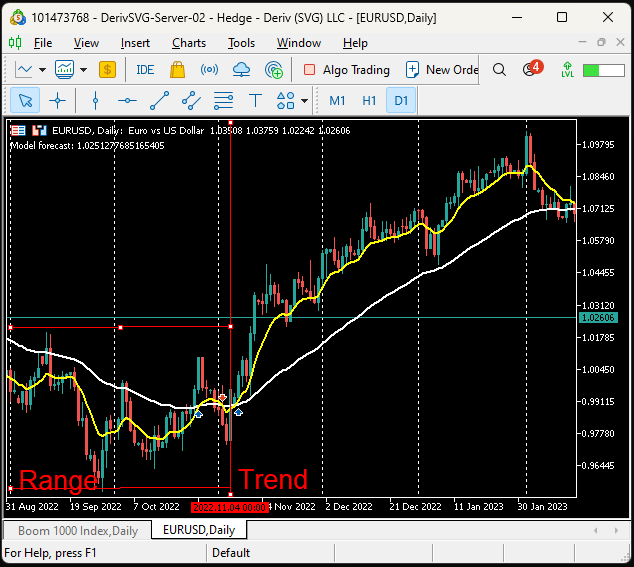Open the Tools menu
The image size is (634, 567).
tap(241, 43)
